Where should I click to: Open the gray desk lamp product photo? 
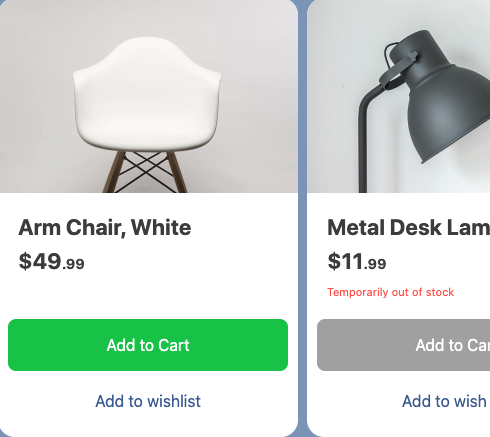tap(398, 96)
